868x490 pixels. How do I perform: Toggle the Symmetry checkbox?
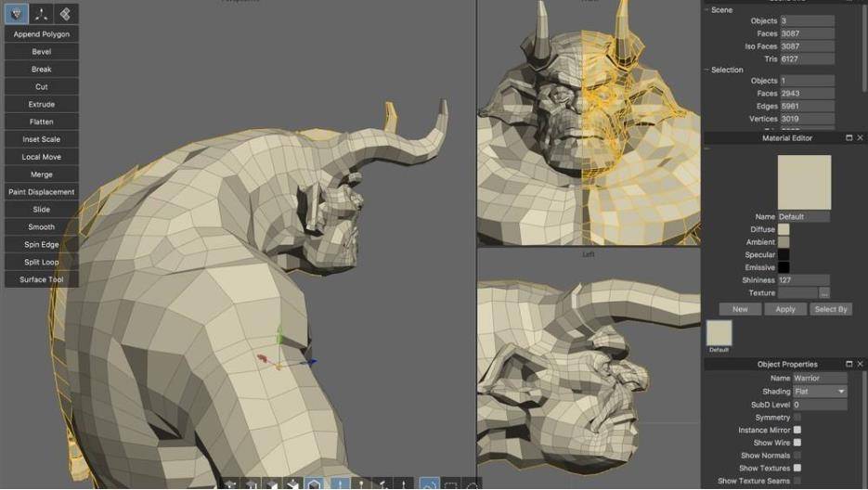pyautogui.click(x=797, y=417)
